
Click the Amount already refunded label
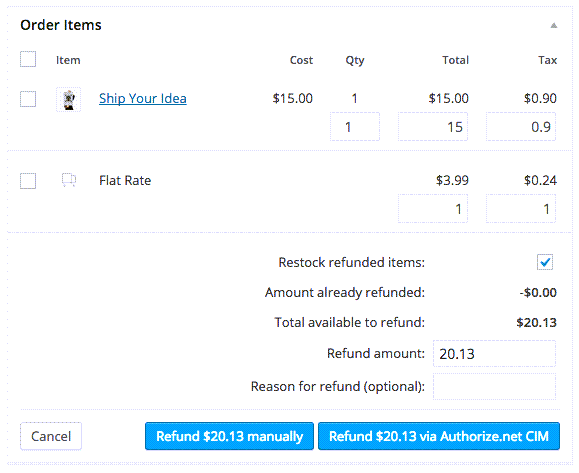(x=345, y=293)
